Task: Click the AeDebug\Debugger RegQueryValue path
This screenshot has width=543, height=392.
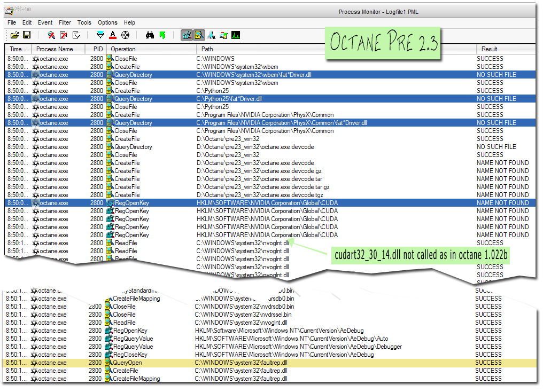Action: (x=298, y=346)
